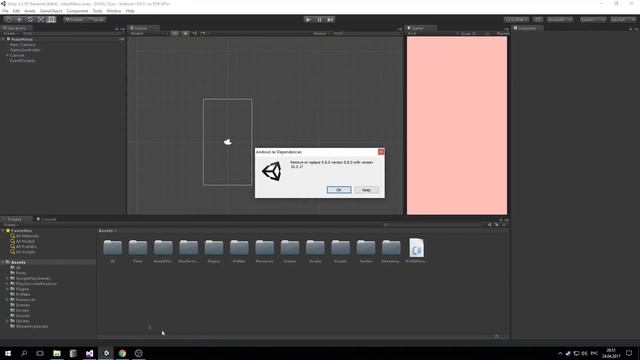This screenshot has width=640, height=360.
Task: Start Play mode
Action: [x=308, y=20]
